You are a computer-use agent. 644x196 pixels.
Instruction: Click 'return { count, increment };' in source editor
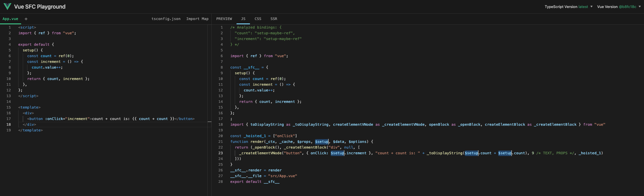pyautogui.click(x=58, y=79)
